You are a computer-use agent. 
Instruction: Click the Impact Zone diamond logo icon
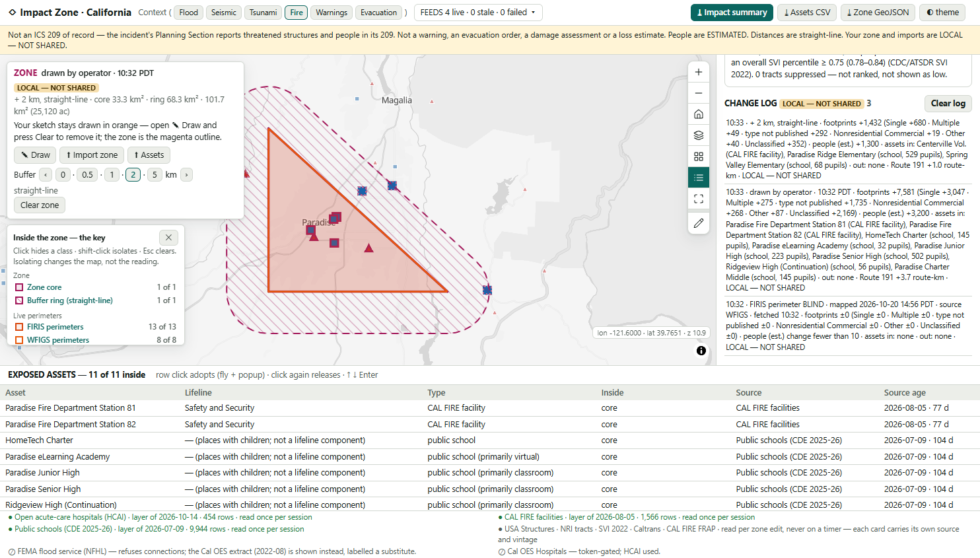12,12
